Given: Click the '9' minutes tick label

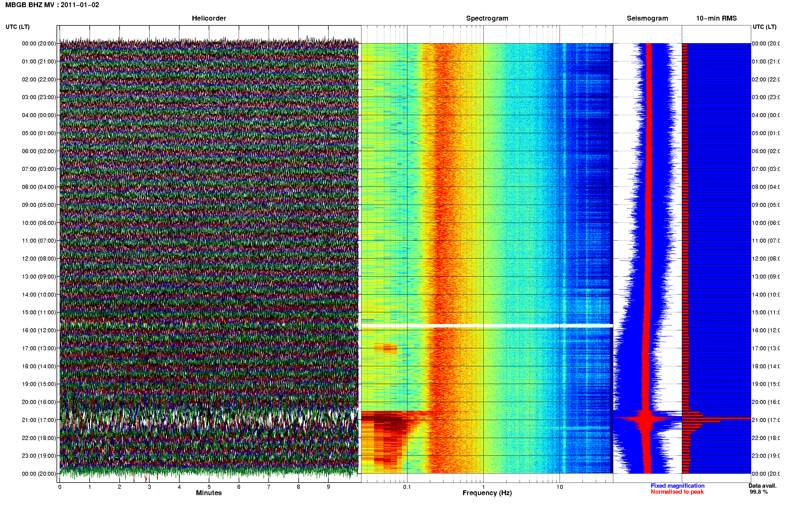Looking at the screenshot, I should pos(329,487).
